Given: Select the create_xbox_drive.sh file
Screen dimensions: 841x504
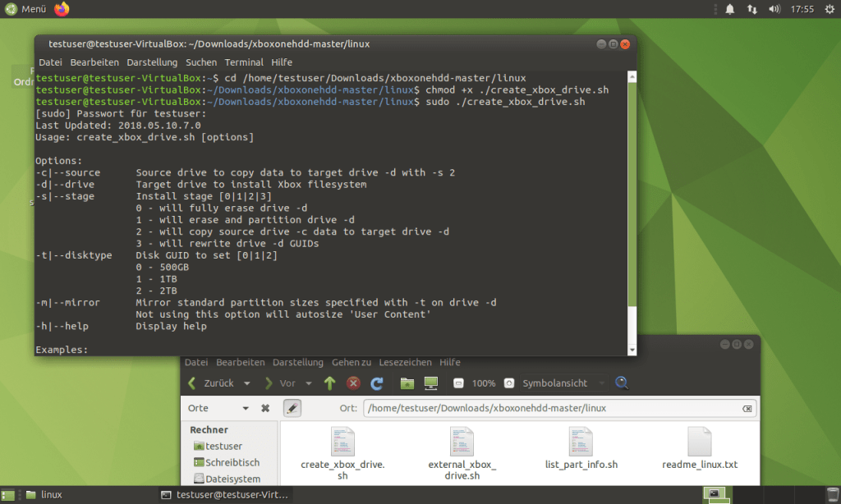Looking at the screenshot, I should [x=342, y=451].
